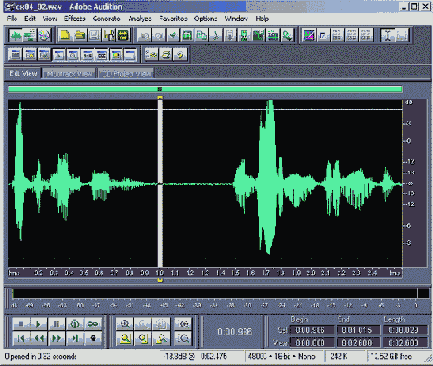Open the Analyze menu
433x366 pixels.
[140, 19]
